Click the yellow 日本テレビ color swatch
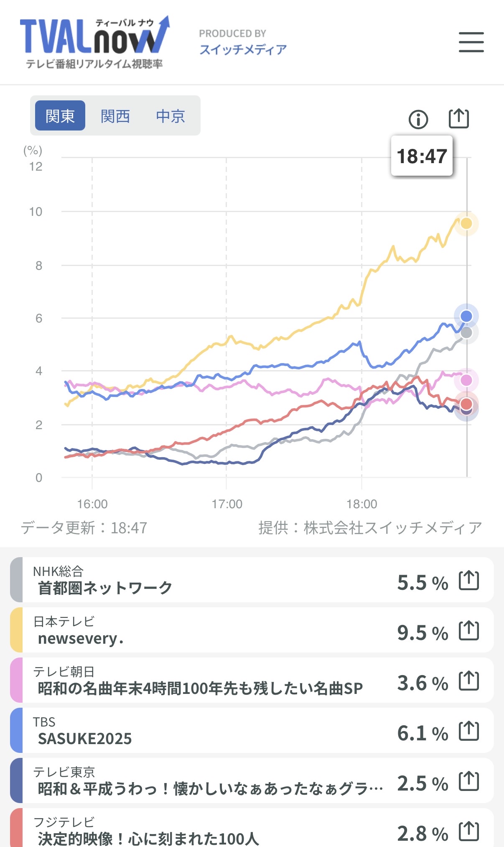This screenshot has width=504, height=847. click(x=17, y=630)
